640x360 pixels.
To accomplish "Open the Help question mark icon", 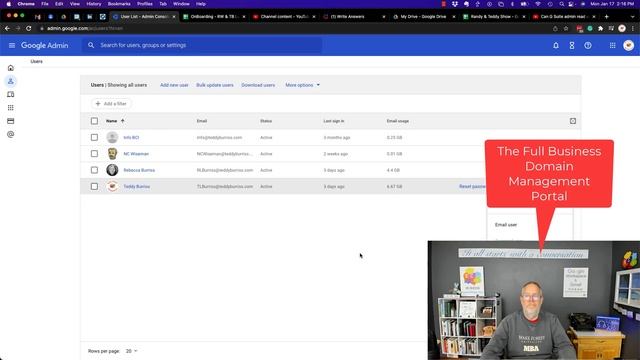I will (x=588, y=46).
